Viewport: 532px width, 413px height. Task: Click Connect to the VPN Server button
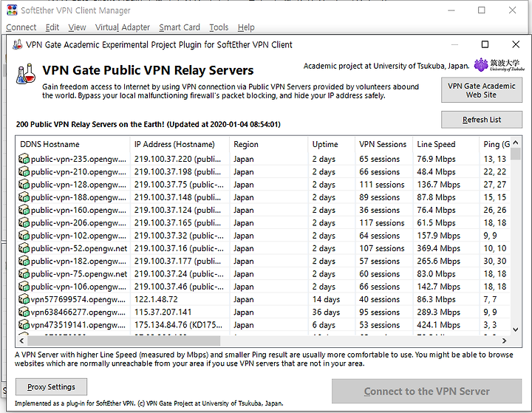click(426, 392)
